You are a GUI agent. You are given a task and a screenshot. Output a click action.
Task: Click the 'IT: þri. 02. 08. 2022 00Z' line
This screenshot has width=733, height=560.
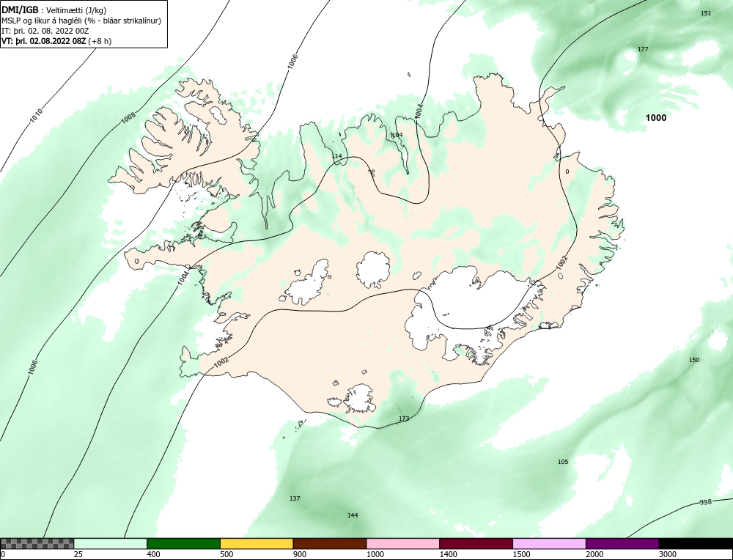(45, 31)
